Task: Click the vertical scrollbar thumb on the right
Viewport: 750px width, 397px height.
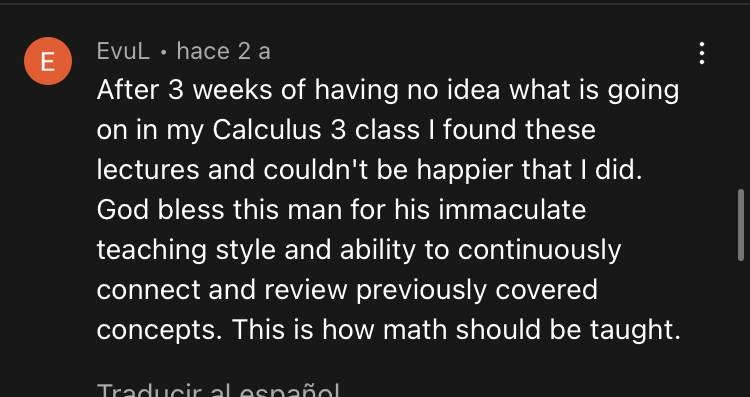Action: click(741, 225)
